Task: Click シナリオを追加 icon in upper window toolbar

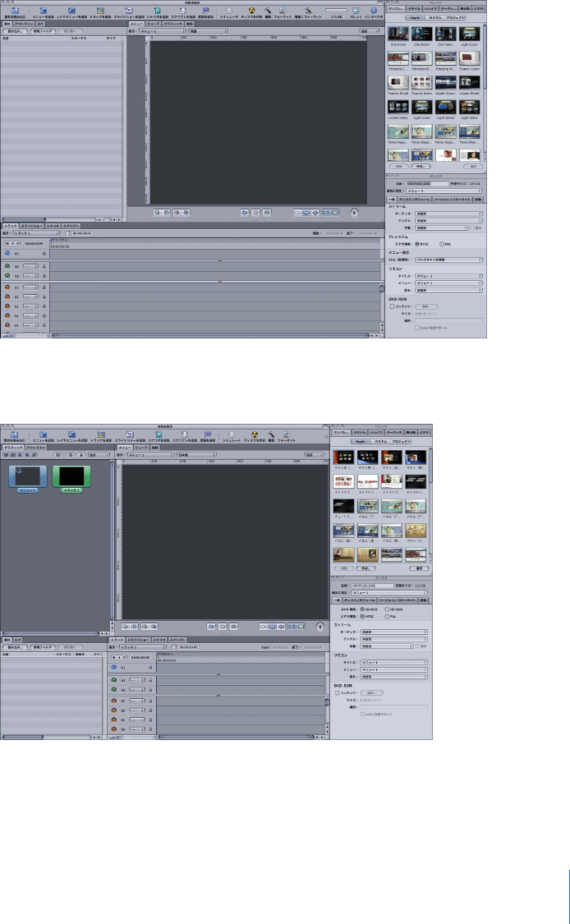Action: tap(157, 11)
